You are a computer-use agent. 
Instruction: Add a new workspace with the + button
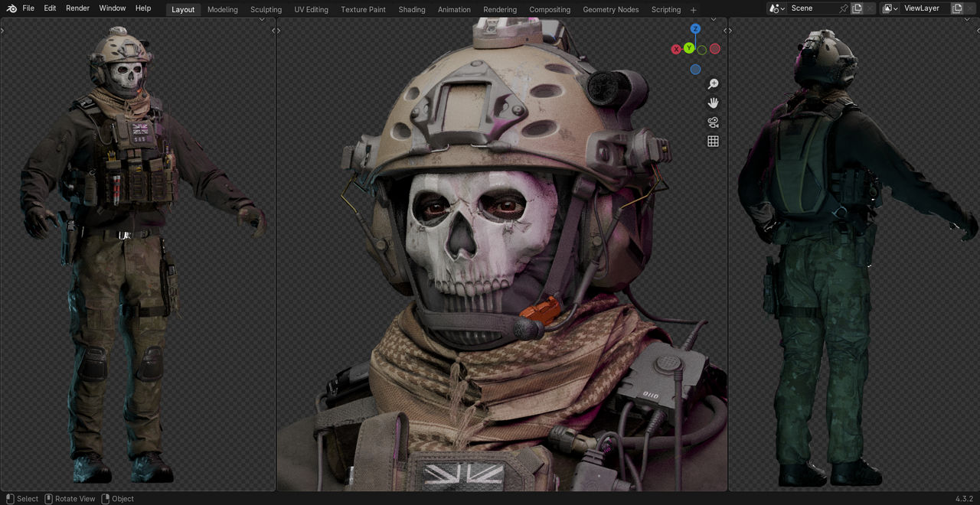693,9
